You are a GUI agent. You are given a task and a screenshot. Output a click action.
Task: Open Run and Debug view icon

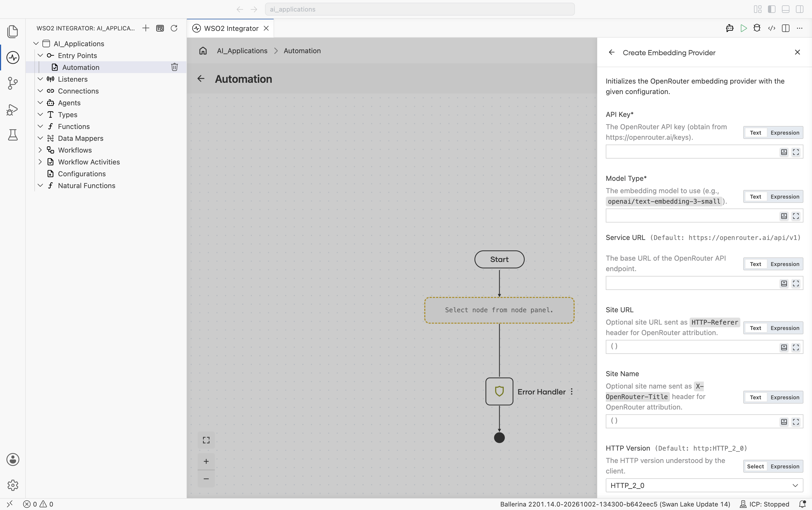pyautogui.click(x=12, y=110)
